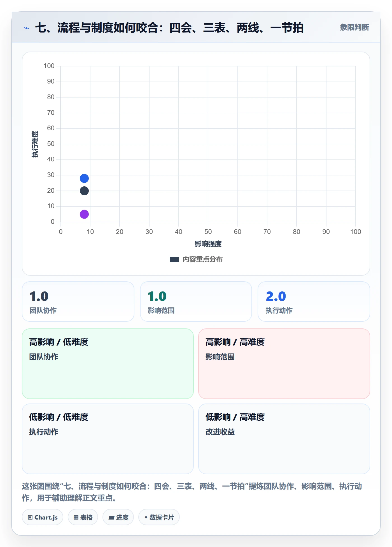Click the 内容重点分布 legend label
The height and width of the screenshot is (547, 392).
tap(202, 259)
